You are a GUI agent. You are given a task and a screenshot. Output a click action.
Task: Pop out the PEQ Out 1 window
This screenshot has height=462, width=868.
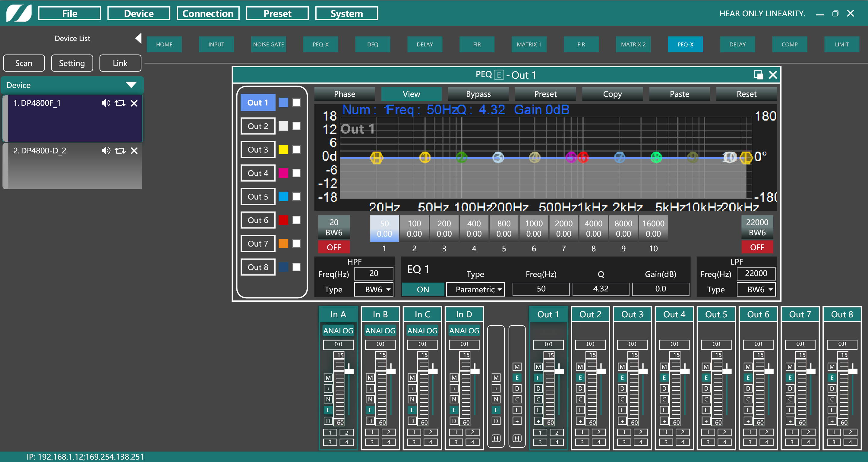tap(758, 75)
